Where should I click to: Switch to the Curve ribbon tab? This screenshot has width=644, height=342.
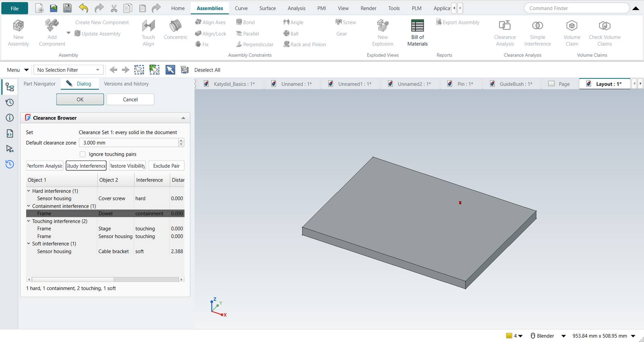point(241,8)
